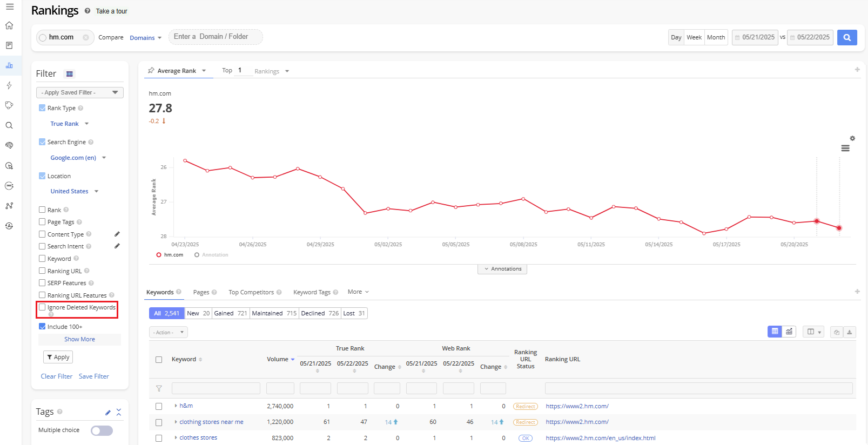The width and height of the screenshot is (868, 445).
Task: Enable Ignore Deleted Keywords checkbox
Action: point(42,307)
